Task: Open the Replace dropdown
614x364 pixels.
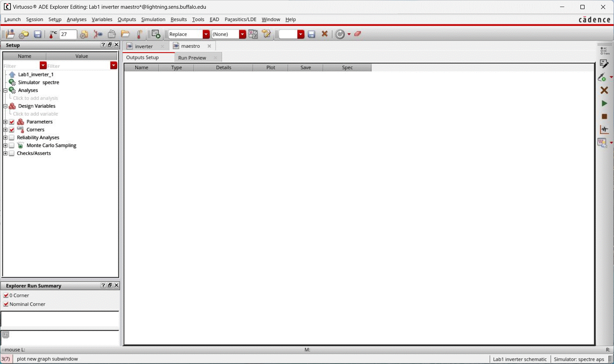Action: (x=205, y=34)
